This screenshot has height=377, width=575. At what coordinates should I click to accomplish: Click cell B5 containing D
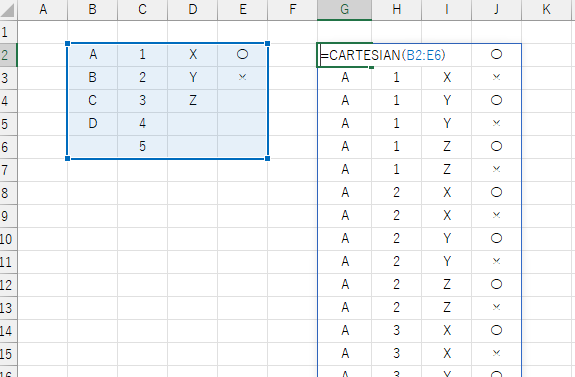click(93, 124)
